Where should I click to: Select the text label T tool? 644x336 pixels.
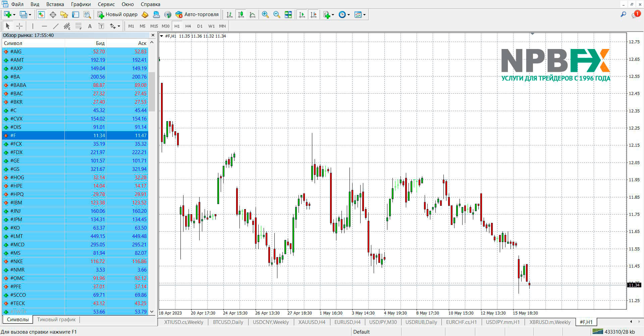click(x=101, y=26)
